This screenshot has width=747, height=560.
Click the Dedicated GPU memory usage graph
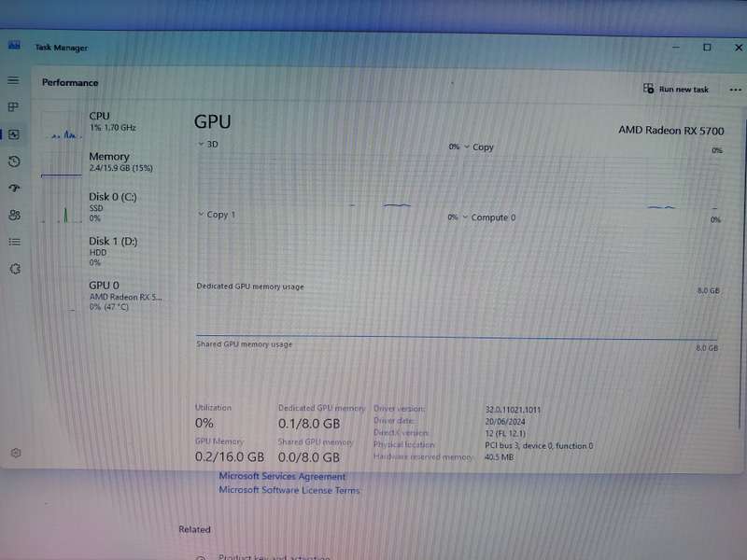457,315
